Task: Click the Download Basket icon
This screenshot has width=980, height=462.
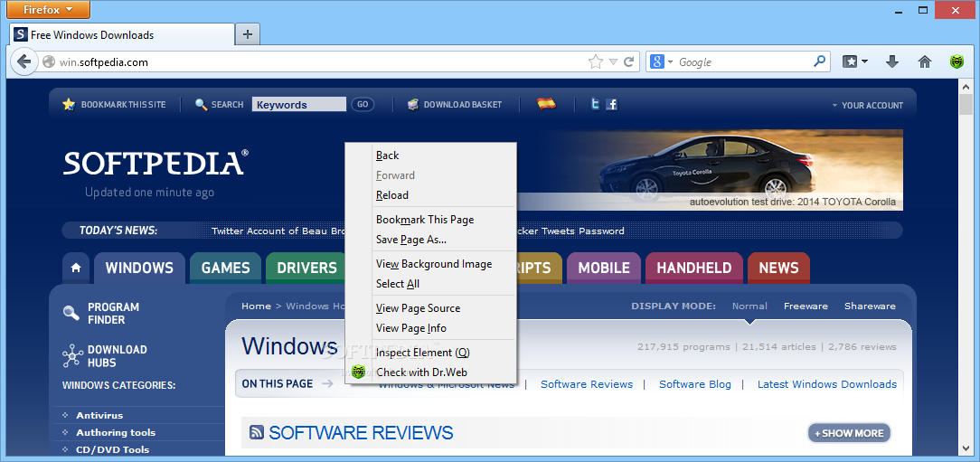Action: pos(413,104)
